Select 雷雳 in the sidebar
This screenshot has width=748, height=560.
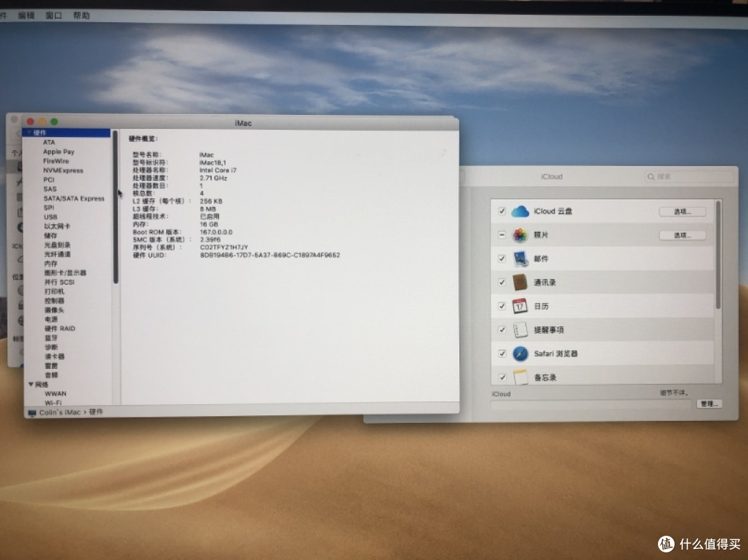tap(51, 365)
